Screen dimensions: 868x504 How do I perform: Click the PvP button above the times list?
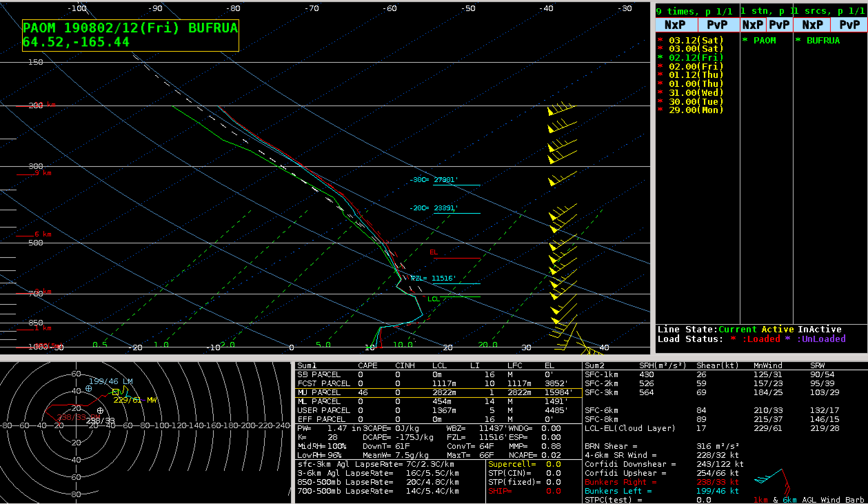719,25
